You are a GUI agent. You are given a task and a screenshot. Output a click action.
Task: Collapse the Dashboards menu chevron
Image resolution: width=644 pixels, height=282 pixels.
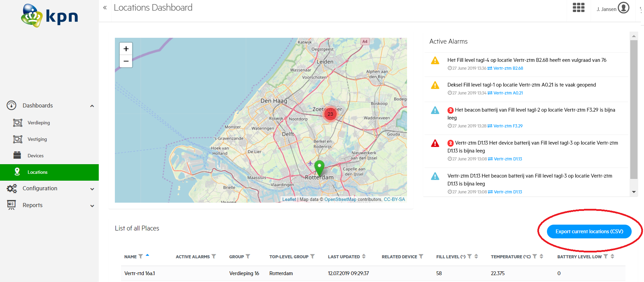point(92,106)
